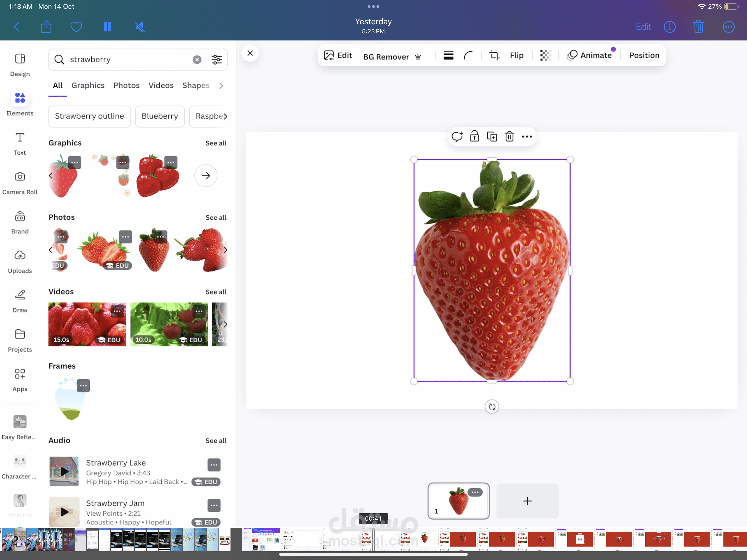Switch to the Photos tab
The image size is (747, 560).
point(126,86)
